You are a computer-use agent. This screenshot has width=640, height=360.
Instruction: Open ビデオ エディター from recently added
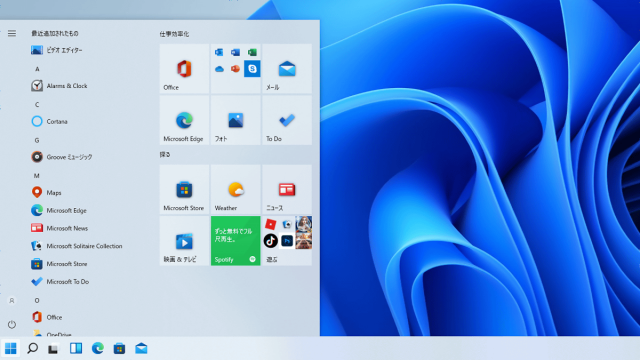[x=57, y=50]
